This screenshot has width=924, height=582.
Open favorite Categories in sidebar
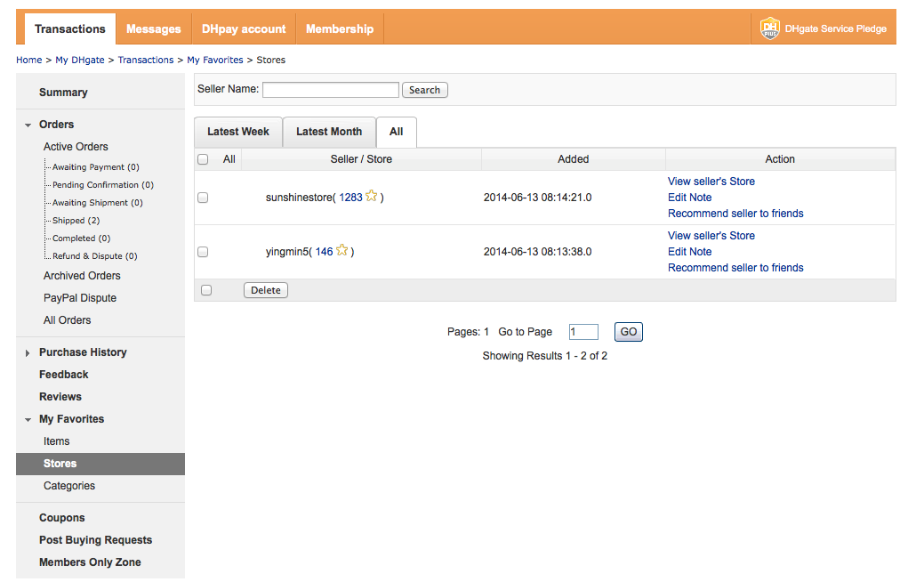69,486
